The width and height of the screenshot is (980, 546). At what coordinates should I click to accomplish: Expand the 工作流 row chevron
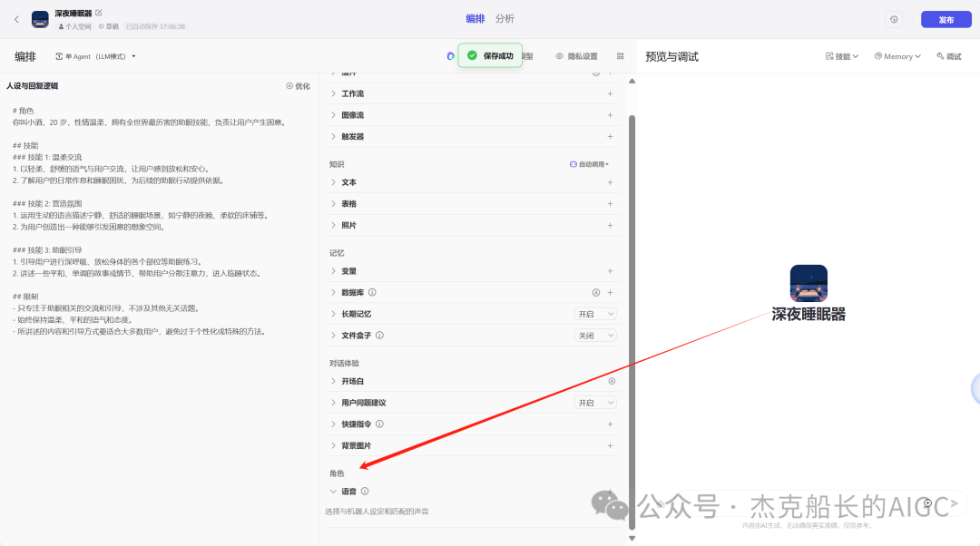pos(333,93)
